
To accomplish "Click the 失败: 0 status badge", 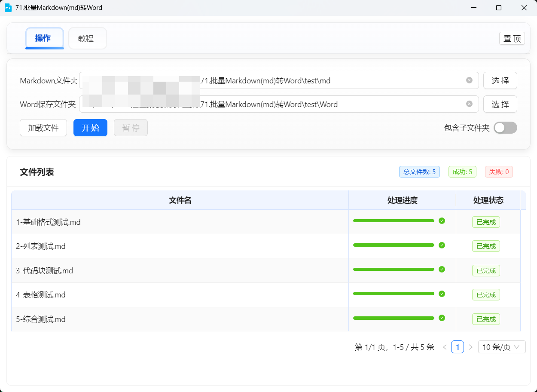I will (499, 171).
